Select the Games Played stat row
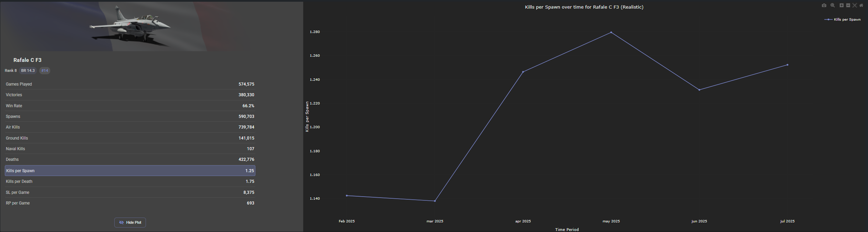Image resolution: width=868 pixels, height=232 pixels. click(130, 84)
